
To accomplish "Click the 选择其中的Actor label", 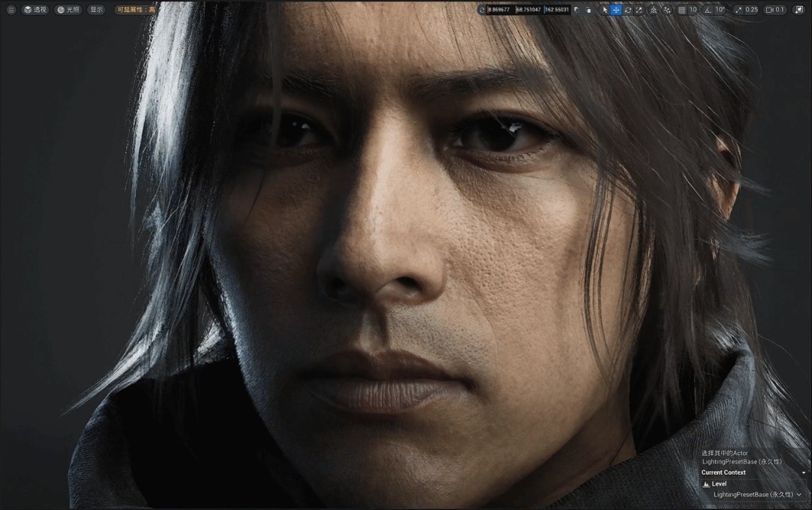I will tap(725, 453).
